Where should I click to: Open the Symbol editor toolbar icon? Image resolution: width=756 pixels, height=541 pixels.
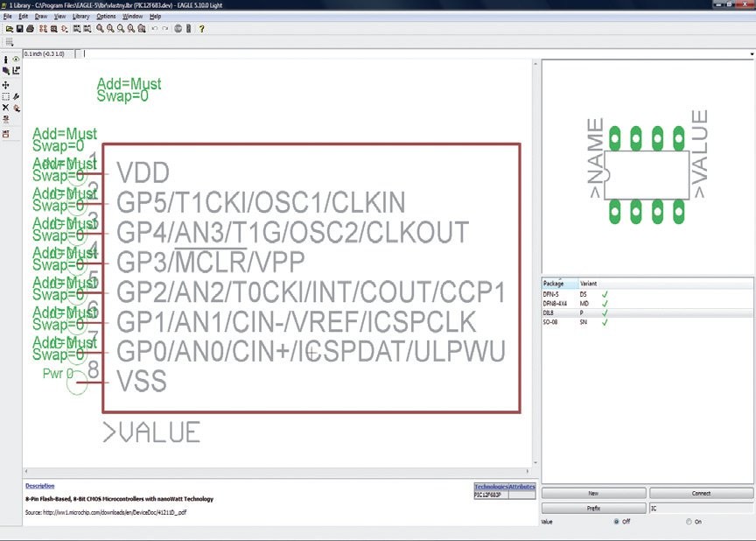click(x=64, y=29)
